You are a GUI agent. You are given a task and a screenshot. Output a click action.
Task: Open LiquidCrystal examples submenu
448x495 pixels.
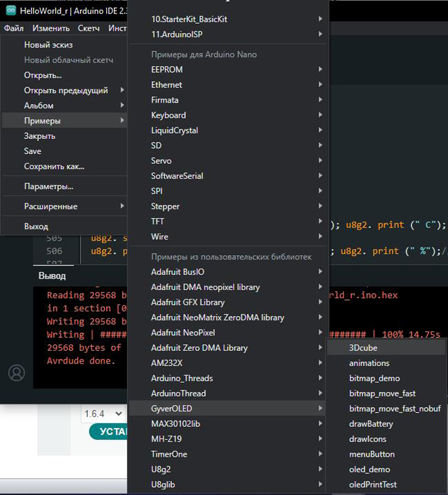[x=228, y=130]
